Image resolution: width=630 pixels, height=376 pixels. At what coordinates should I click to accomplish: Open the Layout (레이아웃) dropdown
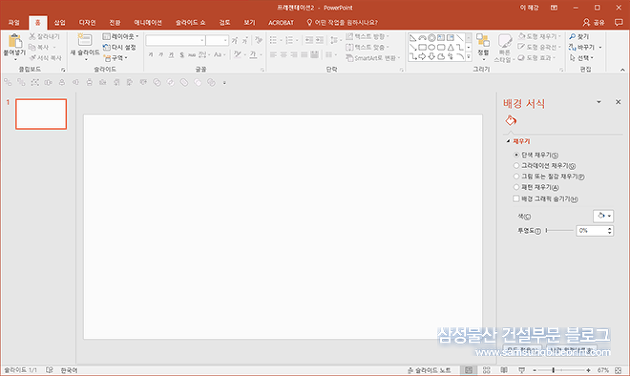coord(121,37)
